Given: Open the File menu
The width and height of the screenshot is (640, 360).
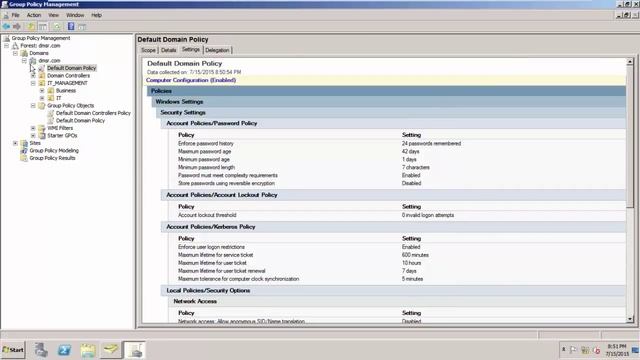Looking at the screenshot, I should (x=16, y=15).
